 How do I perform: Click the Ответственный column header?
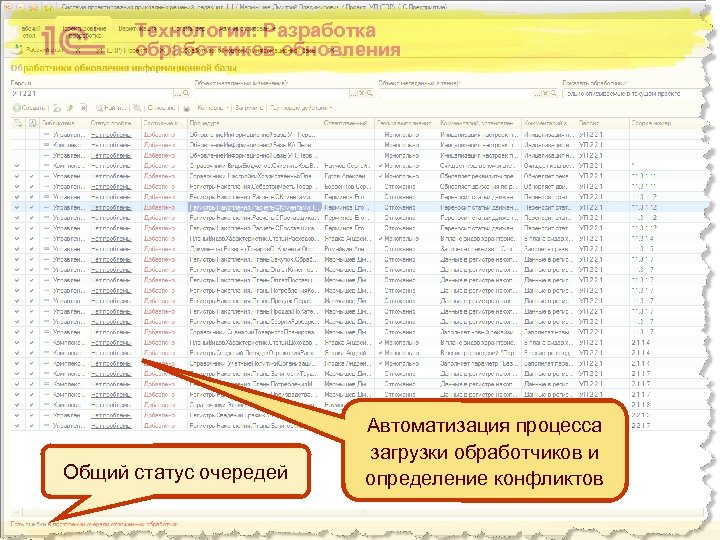348,123
